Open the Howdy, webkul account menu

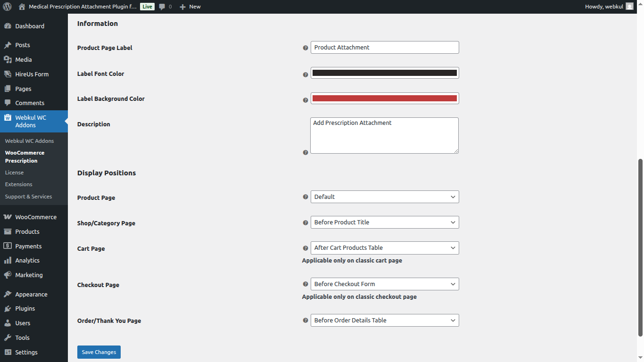coord(609,7)
